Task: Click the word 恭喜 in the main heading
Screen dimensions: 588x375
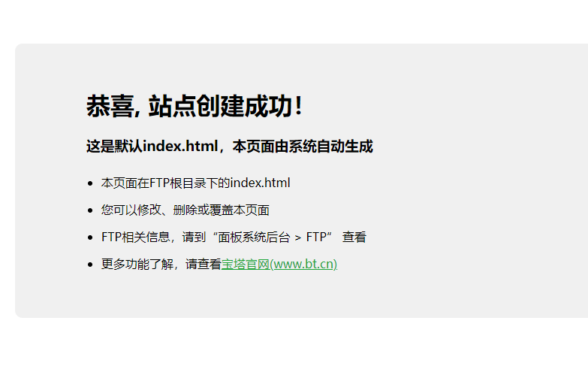Action: 110,106
